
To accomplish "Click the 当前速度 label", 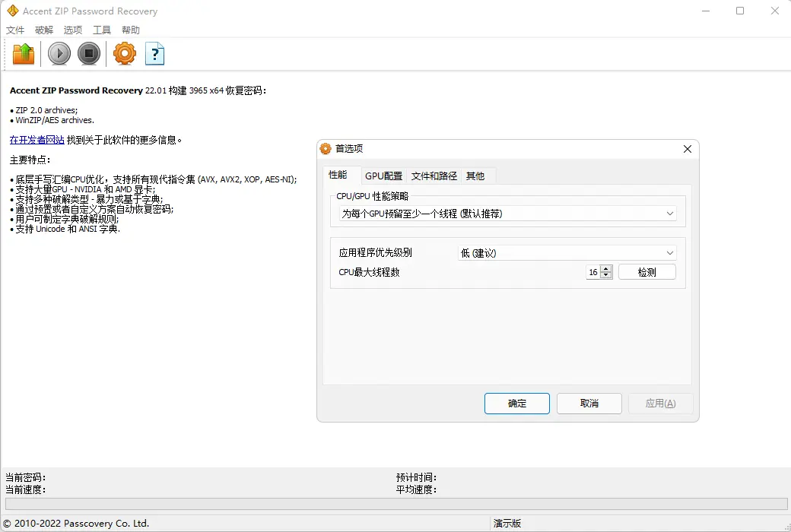I will pos(26,489).
